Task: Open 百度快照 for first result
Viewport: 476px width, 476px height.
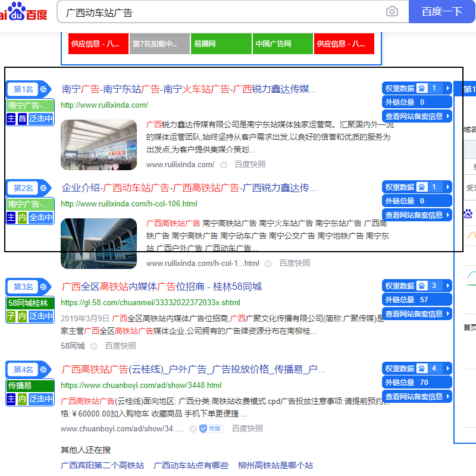Action: (x=250, y=165)
